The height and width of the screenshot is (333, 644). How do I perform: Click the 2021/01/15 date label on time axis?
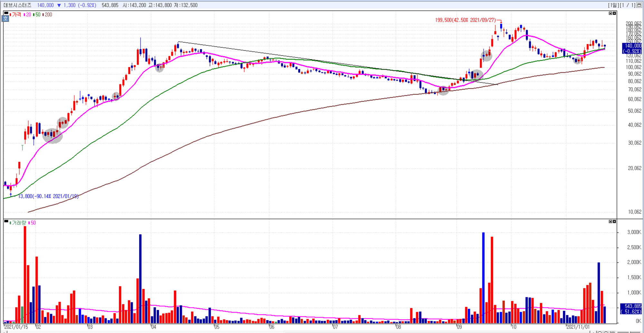point(16,327)
